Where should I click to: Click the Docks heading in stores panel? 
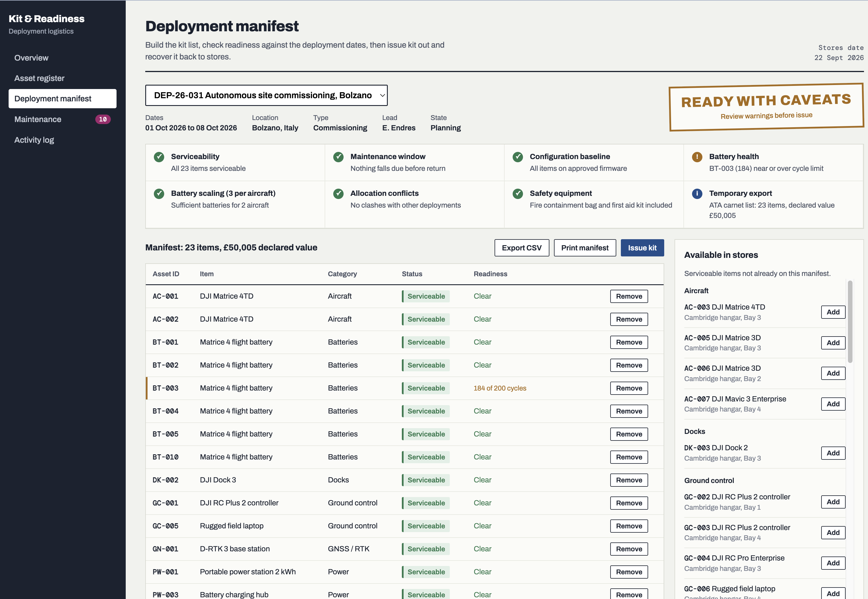point(694,432)
